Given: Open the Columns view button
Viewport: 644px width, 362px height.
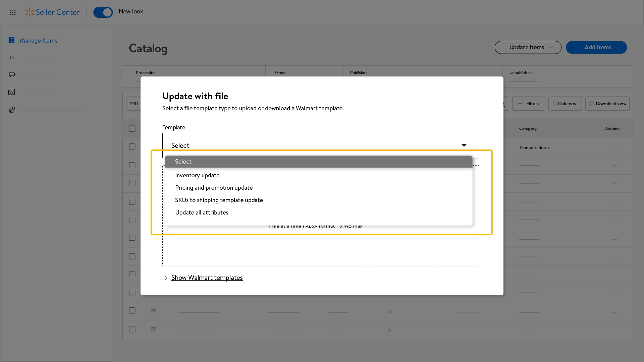Looking at the screenshot, I should (x=565, y=104).
